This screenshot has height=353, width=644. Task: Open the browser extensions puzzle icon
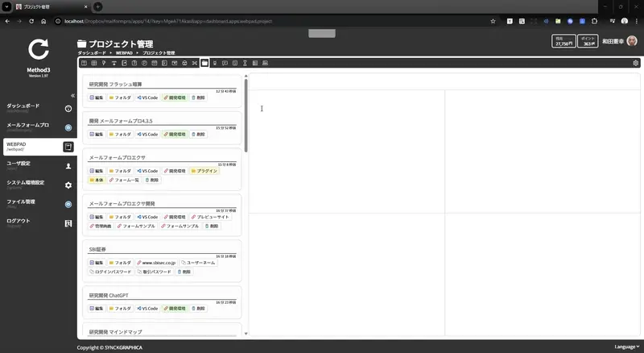pos(596,21)
